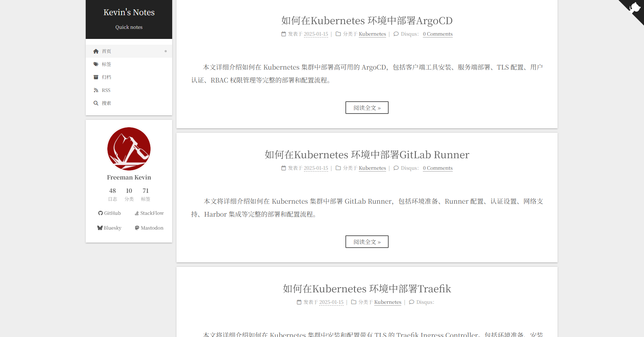Click the RSS feed icon
Image resolution: width=644 pixels, height=337 pixels.
pyautogui.click(x=96, y=90)
